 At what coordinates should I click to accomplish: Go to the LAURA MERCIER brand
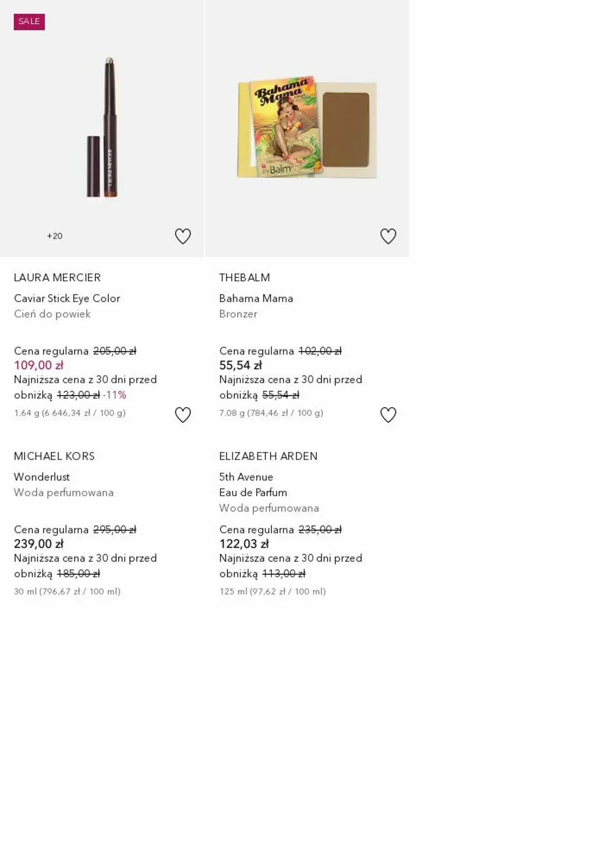57,278
